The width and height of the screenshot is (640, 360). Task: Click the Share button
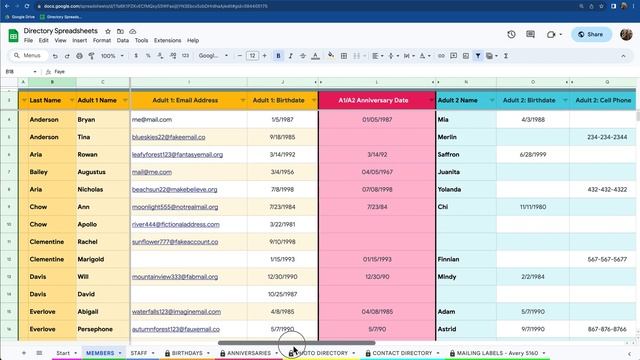point(591,35)
